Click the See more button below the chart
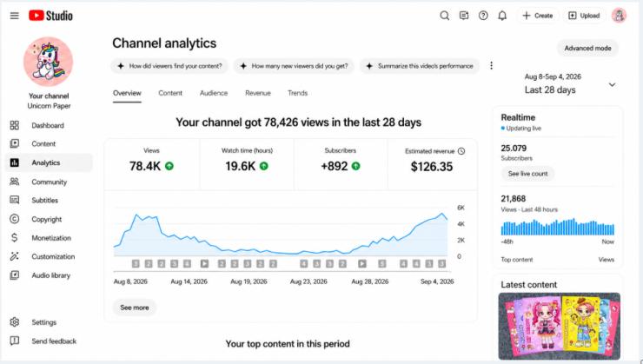The width and height of the screenshot is (643, 364). pyautogui.click(x=135, y=308)
